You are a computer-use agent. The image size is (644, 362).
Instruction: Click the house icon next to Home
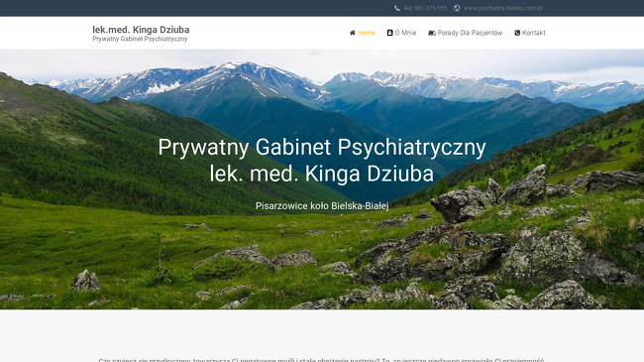click(353, 33)
